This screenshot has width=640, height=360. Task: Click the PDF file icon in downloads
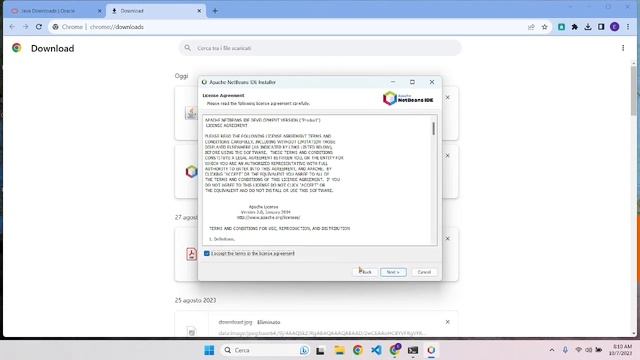(x=191, y=254)
